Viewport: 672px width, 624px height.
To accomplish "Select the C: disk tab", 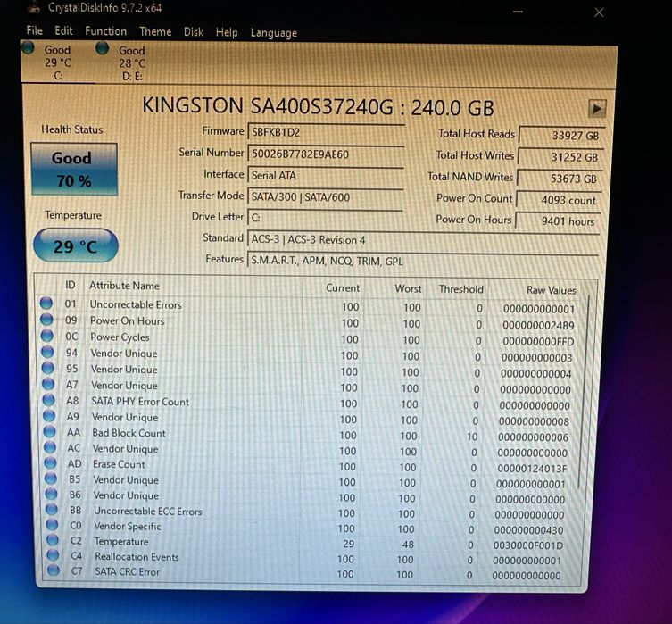I will pyautogui.click(x=58, y=62).
